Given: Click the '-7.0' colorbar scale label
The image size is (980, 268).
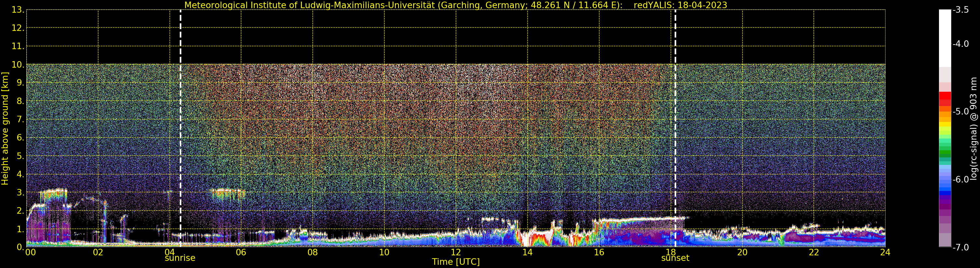Looking at the screenshot, I should tap(960, 247).
